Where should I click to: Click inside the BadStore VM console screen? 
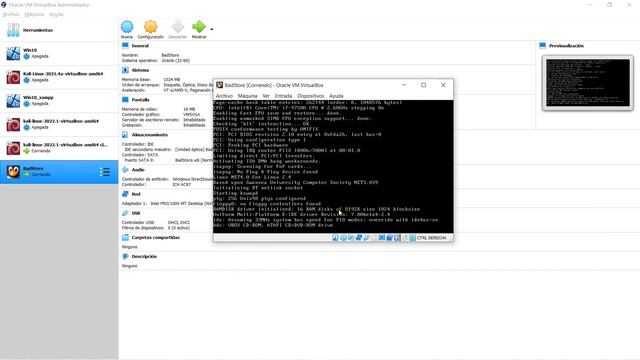tap(333, 167)
